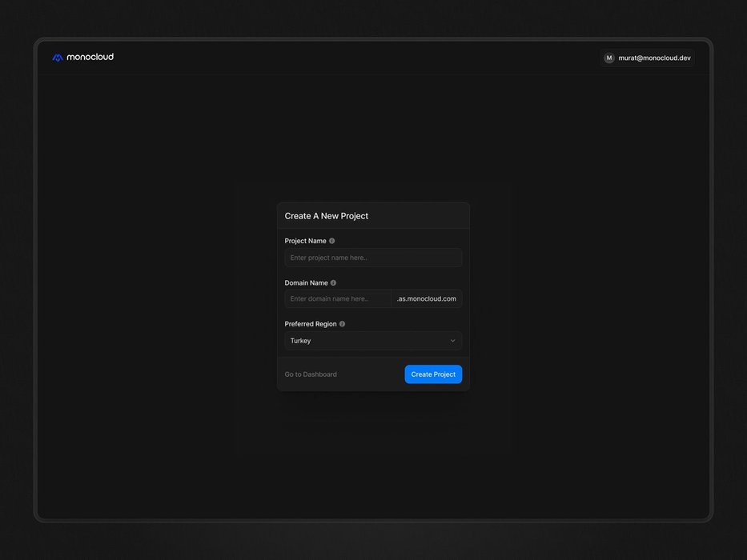Click the M user avatar
This screenshot has height=560, width=747.
click(x=608, y=58)
